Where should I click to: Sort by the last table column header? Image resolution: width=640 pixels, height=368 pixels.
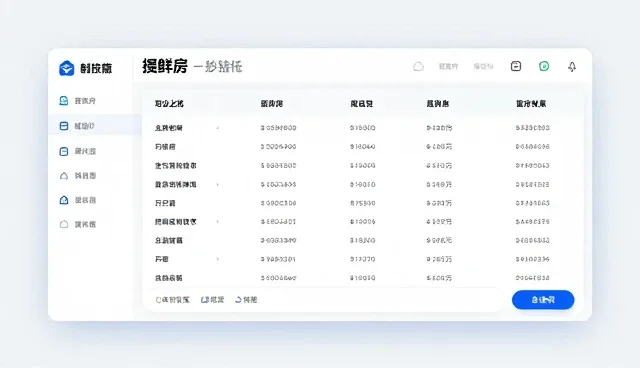(531, 104)
